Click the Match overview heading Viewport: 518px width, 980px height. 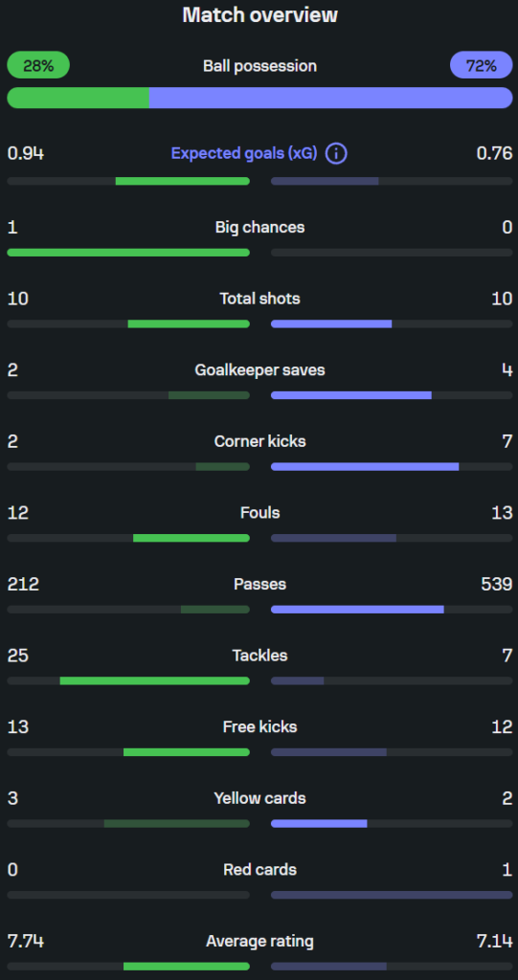click(259, 15)
